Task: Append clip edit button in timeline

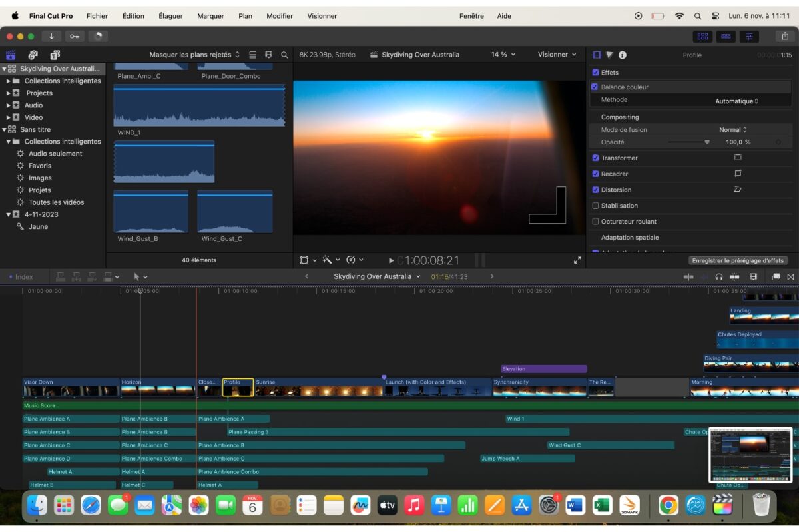Action: 91,276
